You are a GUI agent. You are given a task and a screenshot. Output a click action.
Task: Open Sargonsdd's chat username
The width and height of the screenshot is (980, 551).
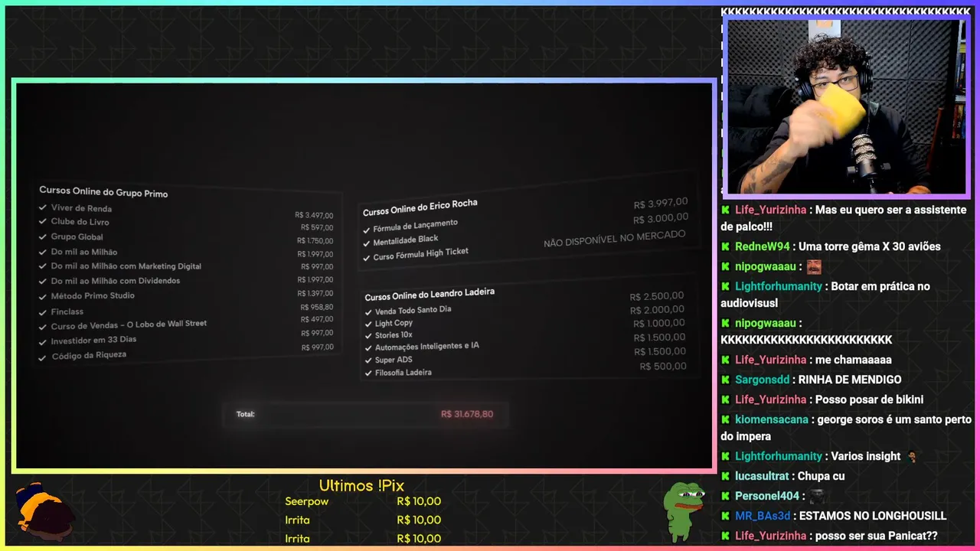pyautogui.click(x=763, y=380)
